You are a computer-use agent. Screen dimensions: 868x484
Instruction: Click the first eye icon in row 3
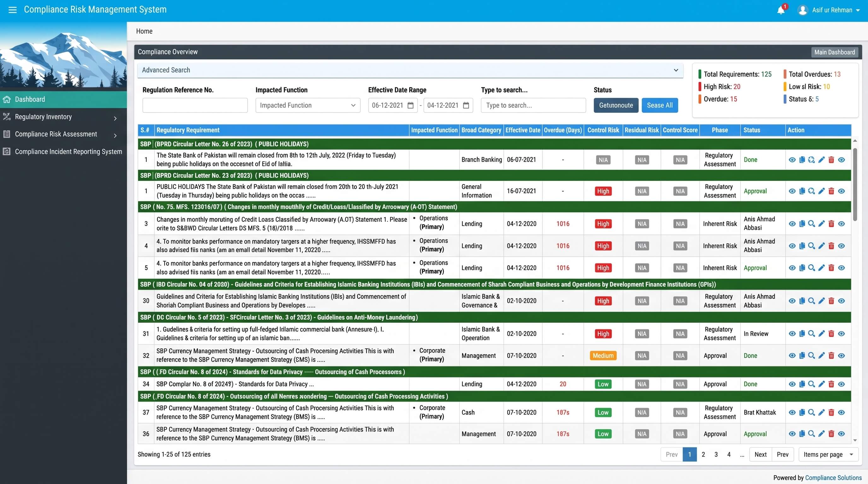tap(792, 224)
